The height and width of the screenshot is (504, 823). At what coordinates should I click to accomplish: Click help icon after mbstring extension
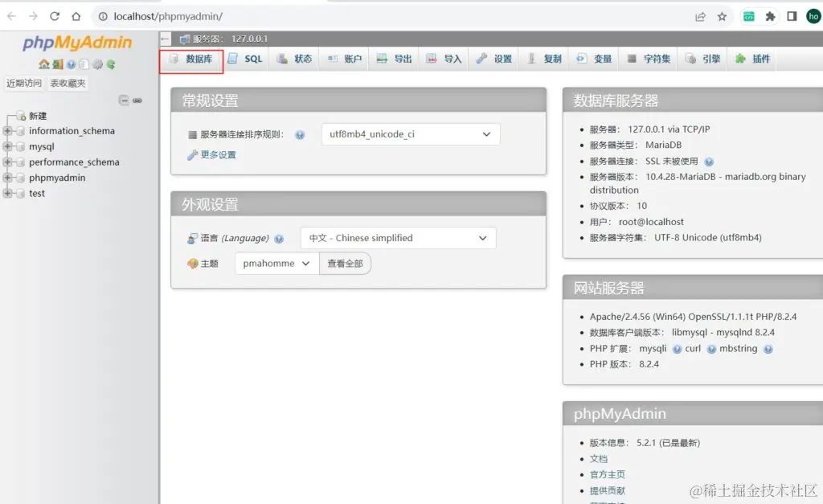pyautogui.click(x=768, y=349)
